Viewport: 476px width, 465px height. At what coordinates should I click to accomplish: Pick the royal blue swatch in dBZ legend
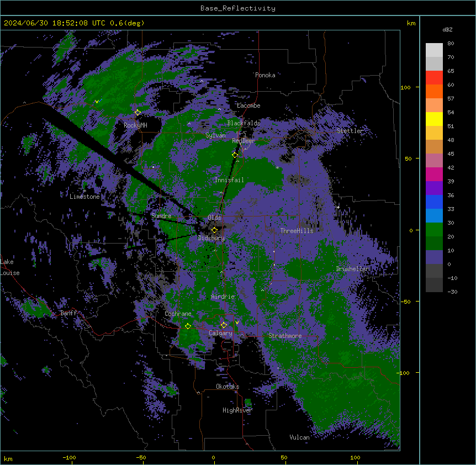tap(434, 202)
